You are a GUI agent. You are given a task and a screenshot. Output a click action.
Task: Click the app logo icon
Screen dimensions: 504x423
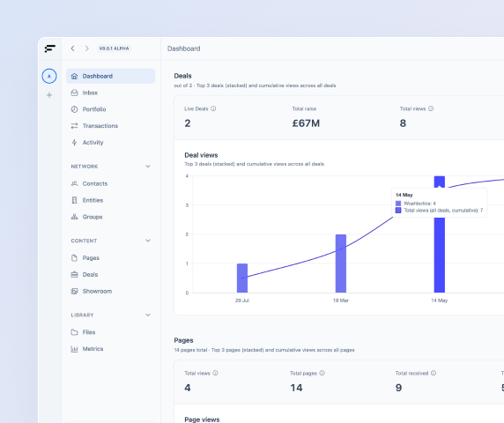[x=50, y=48]
